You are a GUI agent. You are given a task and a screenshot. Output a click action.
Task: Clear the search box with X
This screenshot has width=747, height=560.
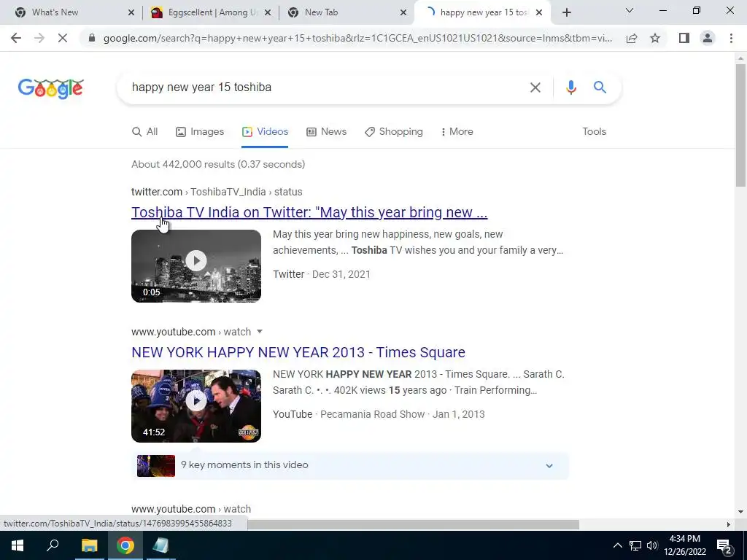point(535,87)
